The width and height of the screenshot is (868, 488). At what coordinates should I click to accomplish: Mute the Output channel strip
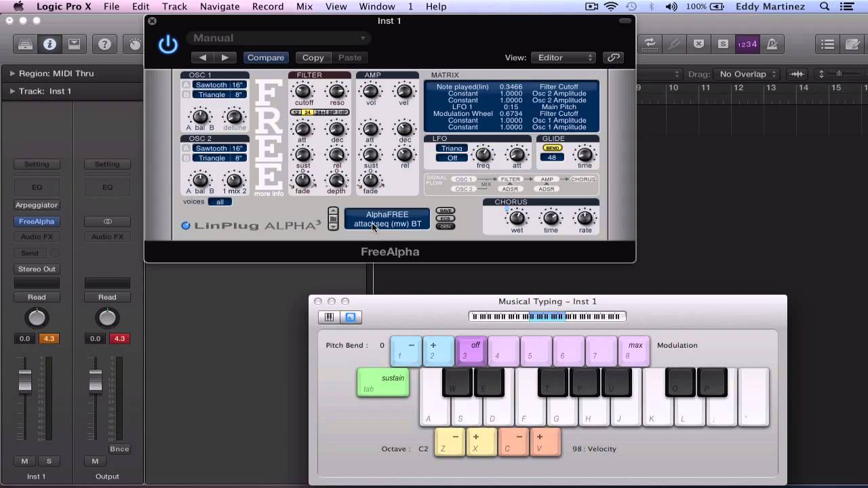click(95, 462)
